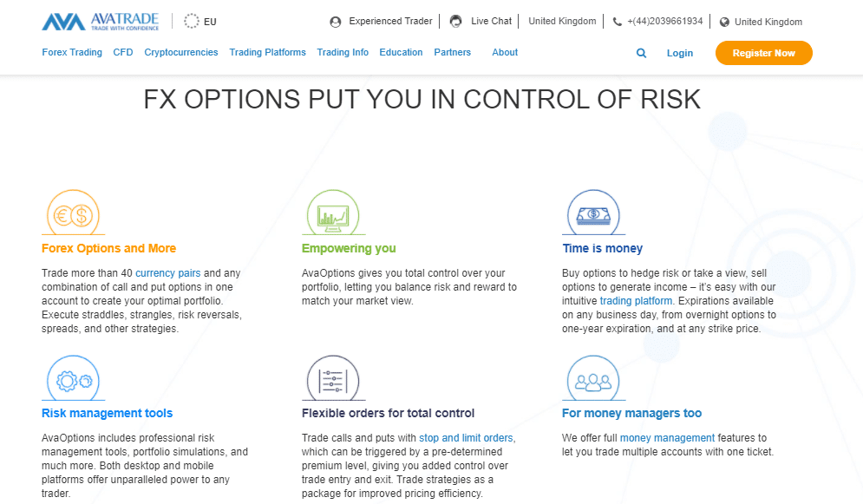This screenshot has height=504, width=863.
Task: Click the AvaTrade logo
Action: (x=98, y=21)
